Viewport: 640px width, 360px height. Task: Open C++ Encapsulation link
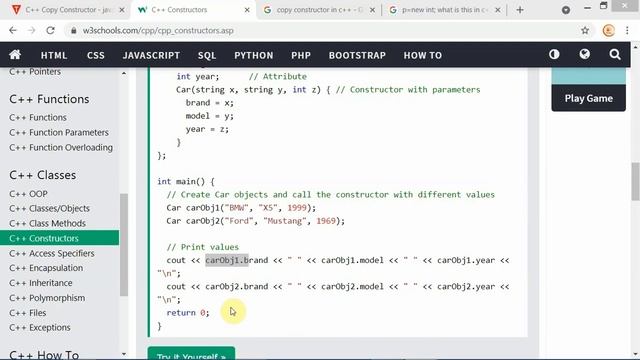(46, 268)
